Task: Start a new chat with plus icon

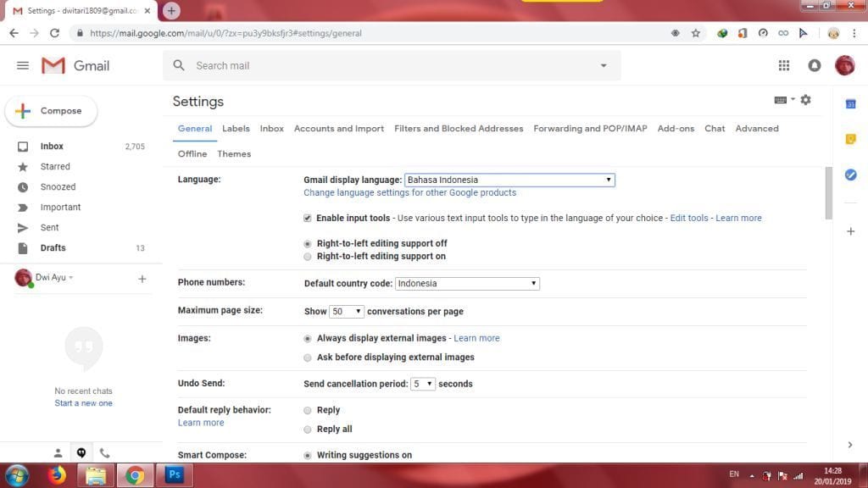Action: point(142,279)
